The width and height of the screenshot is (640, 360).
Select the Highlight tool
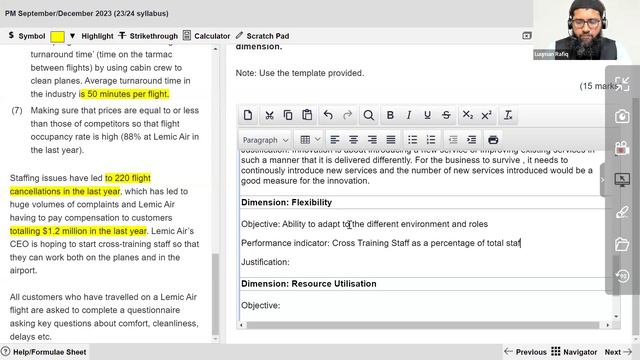(97, 36)
